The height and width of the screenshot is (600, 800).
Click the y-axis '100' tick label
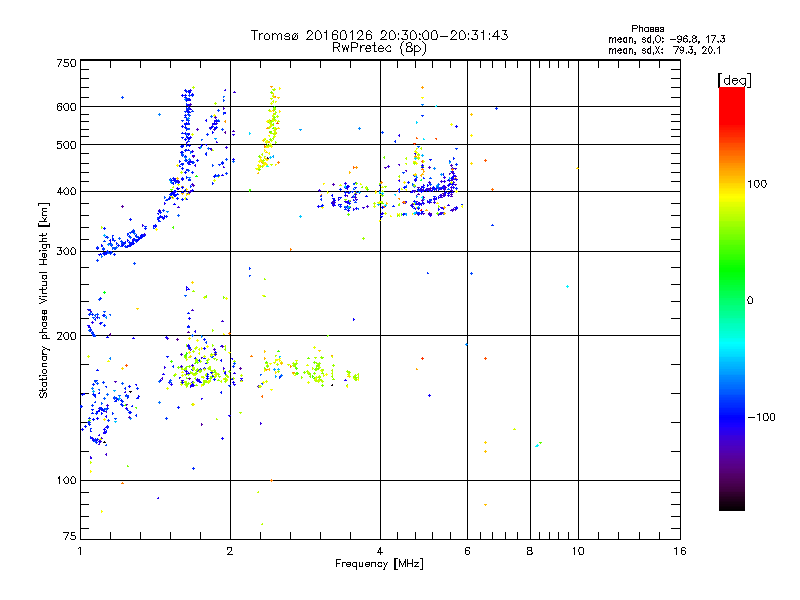66,480
